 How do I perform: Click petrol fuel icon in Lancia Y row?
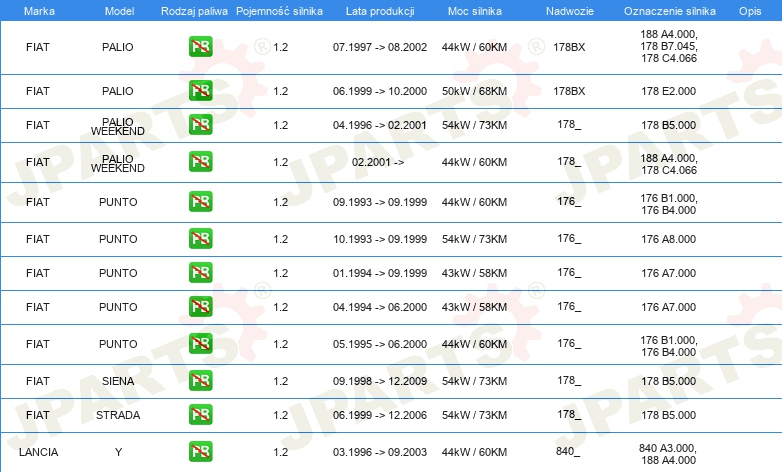[200, 451]
